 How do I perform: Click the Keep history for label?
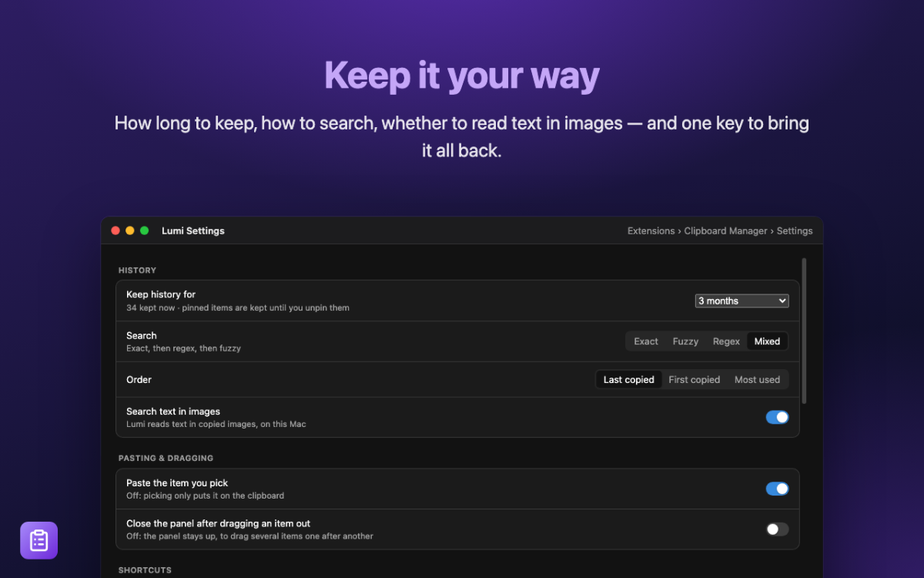point(161,294)
